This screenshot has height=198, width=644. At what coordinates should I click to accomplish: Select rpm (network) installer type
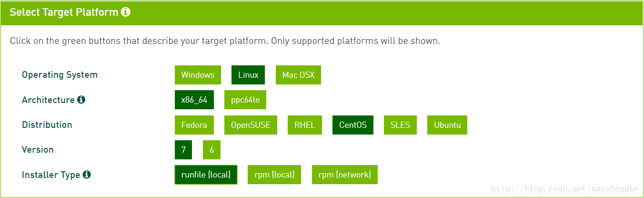coord(345,175)
